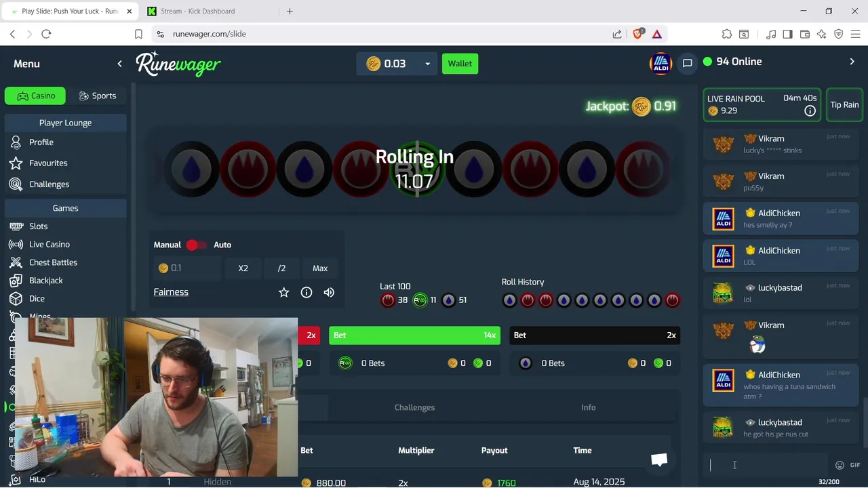
Task: Go back to previous page
Action: coord(12,34)
